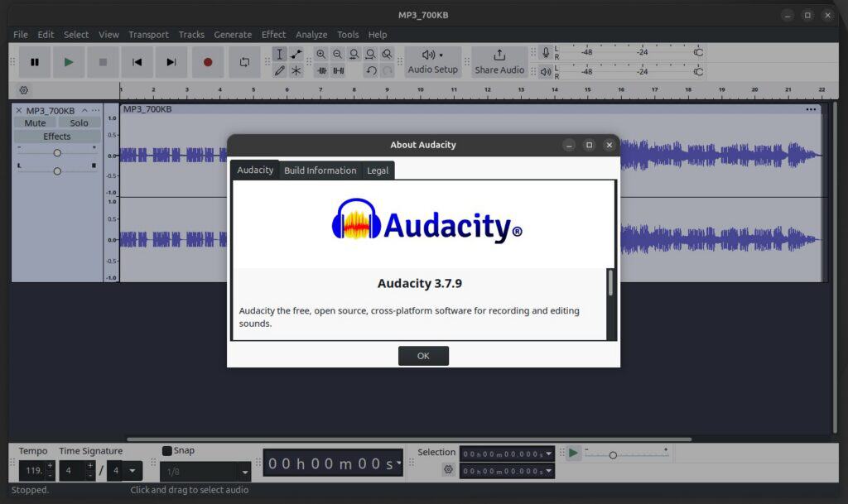Click the record meter microphone icon
Screen dimensions: 848x504
(546, 52)
